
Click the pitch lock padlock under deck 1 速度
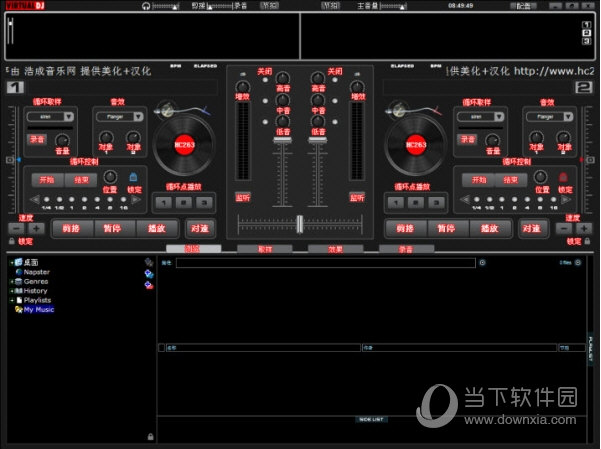(12, 241)
